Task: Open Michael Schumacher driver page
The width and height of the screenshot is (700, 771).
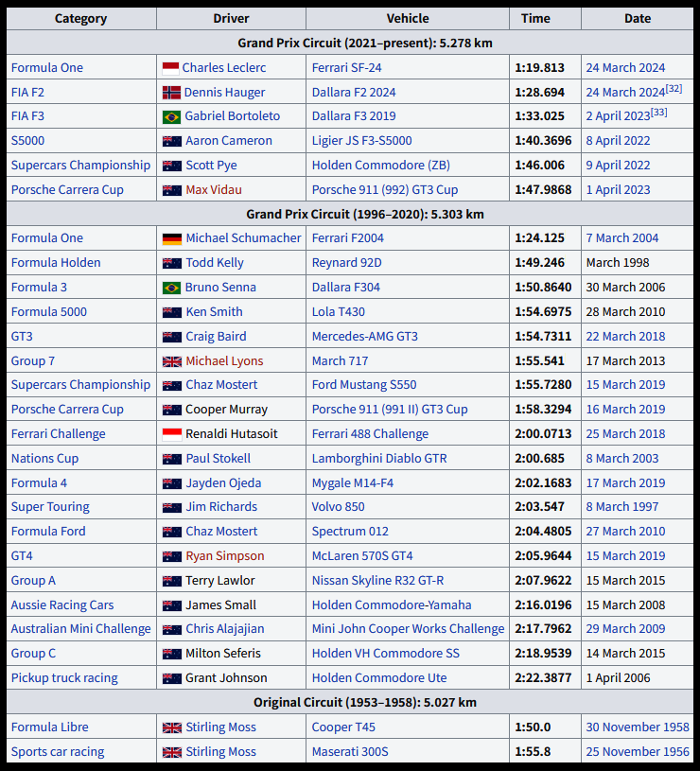Action: [x=243, y=238]
